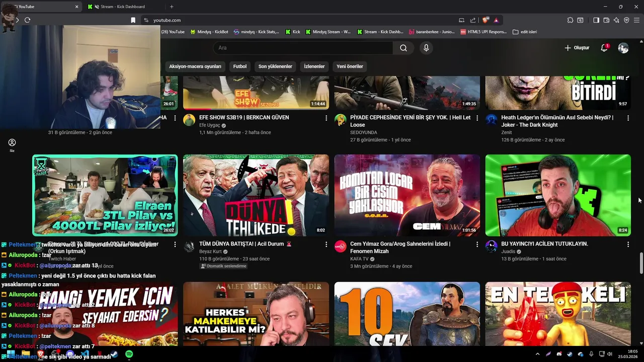
Task: Select the Yeni öneriler filter chip
Action: [x=350, y=66]
